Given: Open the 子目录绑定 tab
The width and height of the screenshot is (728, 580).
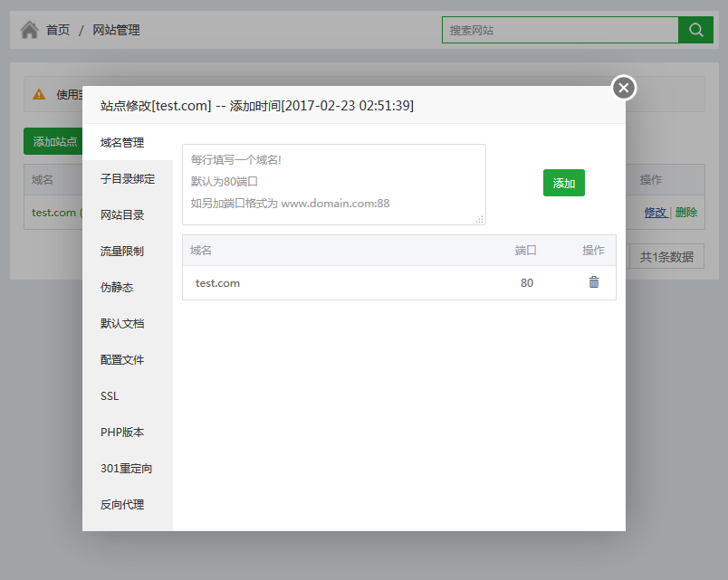Looking at the screenshot, I should pyautogui.click(x=128, y=179).
